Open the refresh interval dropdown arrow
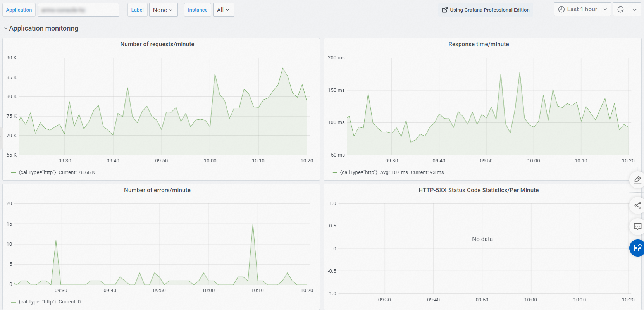 pos(634,10)
